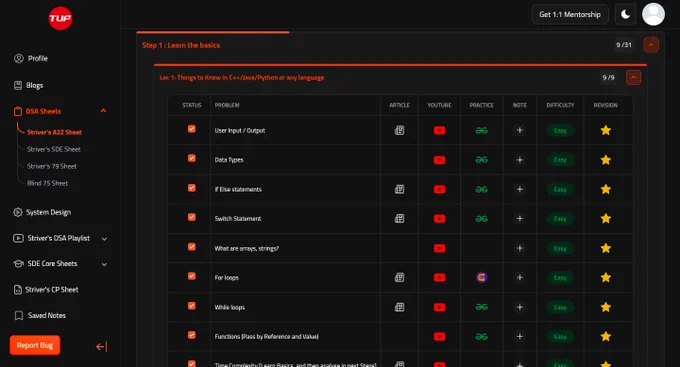Click Lec 1 orange progress bar

[x=400, y=65]
